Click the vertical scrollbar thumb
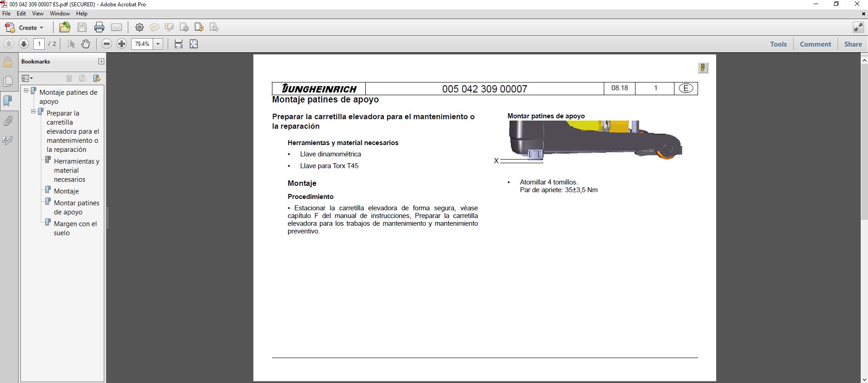 (x=864, y=141)
